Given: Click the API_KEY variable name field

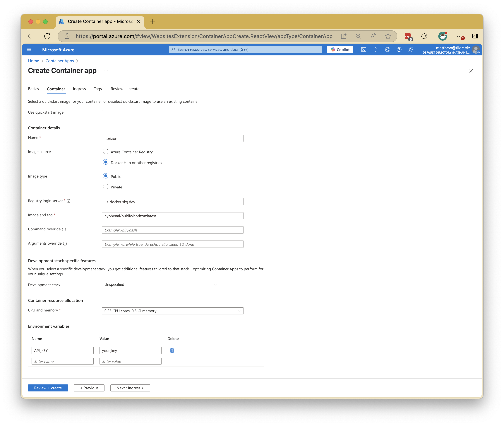Looking at the screenshot, I should (63, 350).
